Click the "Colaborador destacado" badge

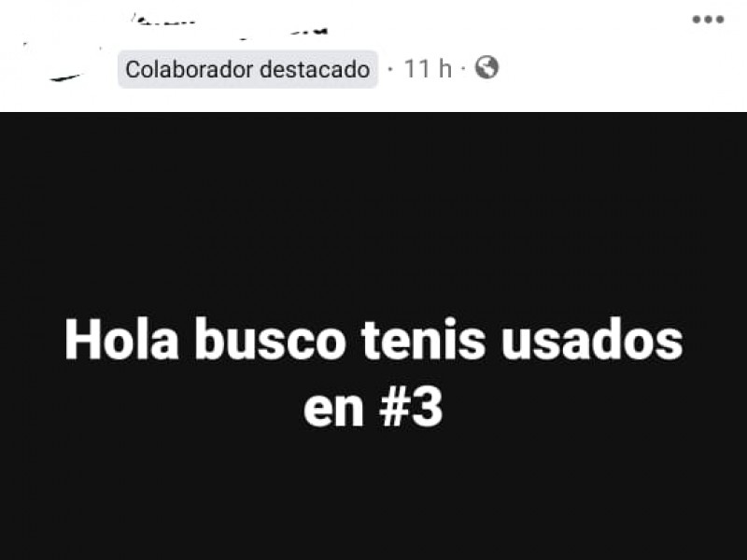tap(247, 69)
